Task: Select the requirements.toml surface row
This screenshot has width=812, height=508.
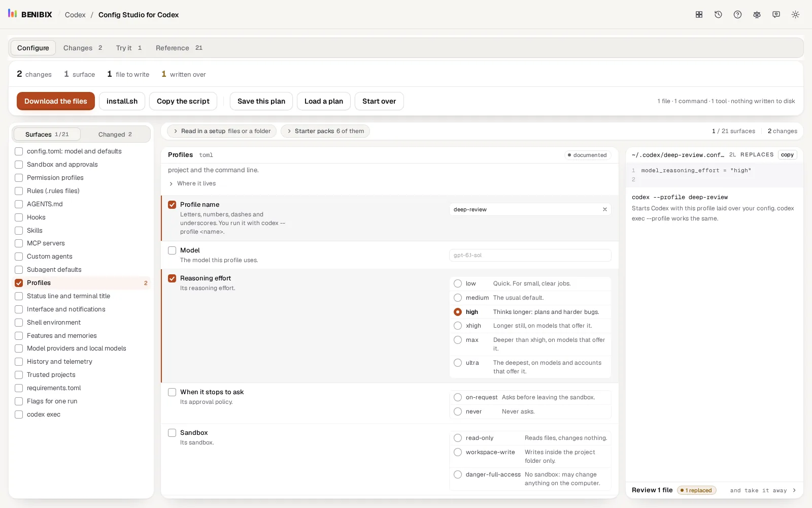Action: 81,388
